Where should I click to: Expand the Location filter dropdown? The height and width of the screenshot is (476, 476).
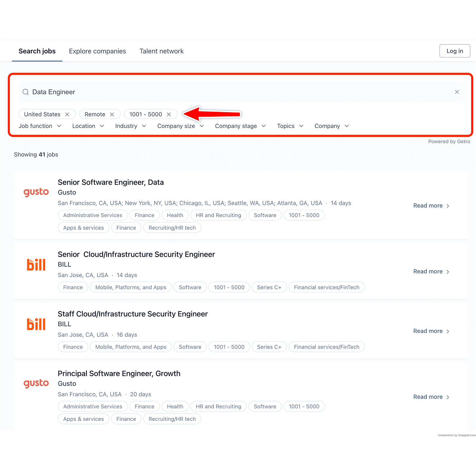point(88,126)
